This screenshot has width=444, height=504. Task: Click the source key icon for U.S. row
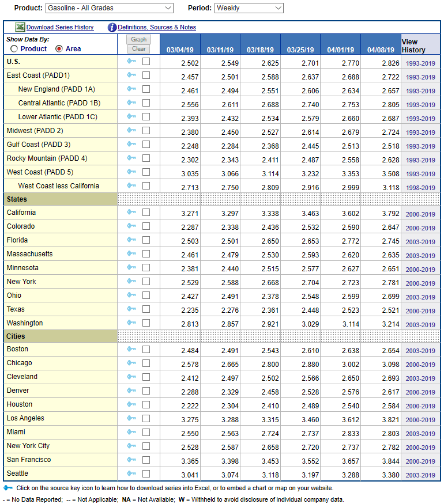(x=131, y=61)
